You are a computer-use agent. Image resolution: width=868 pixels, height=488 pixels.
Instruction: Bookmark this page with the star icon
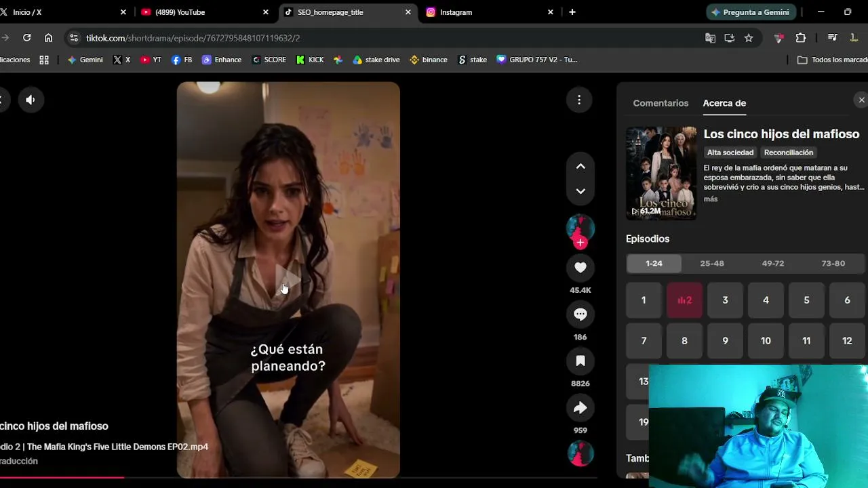tap(749, 38)
